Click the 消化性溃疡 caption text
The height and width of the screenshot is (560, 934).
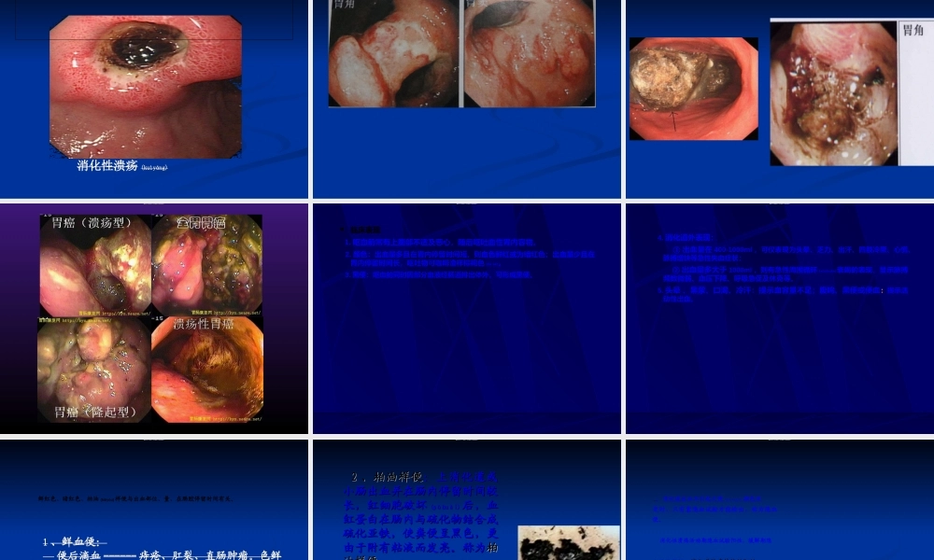tap(107, 165)
